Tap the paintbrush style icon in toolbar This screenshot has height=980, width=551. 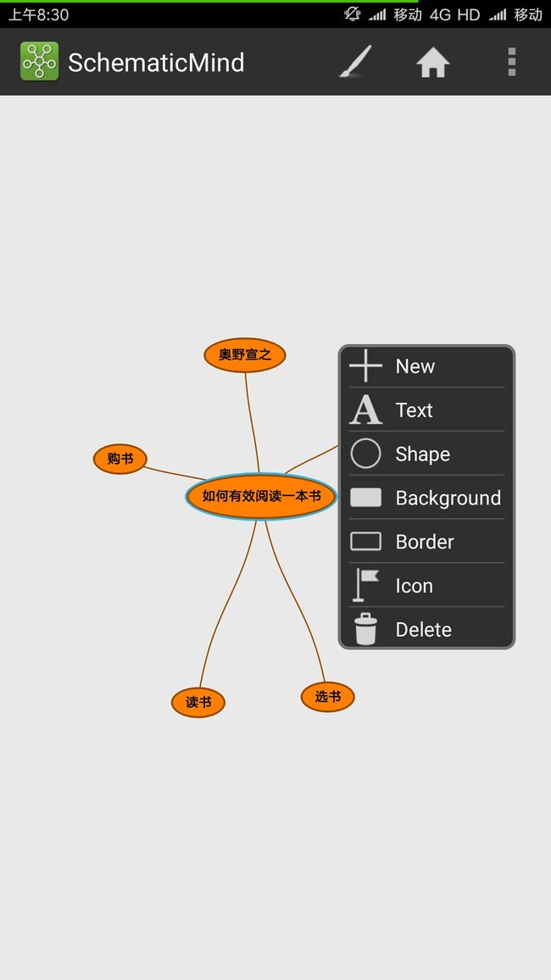tap(355, 62)
